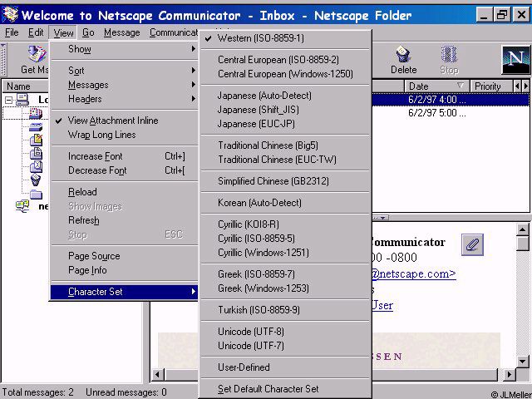The image size is (532, 399).
Task: Open the Headers submenu
Action: [x=124, y=99]
